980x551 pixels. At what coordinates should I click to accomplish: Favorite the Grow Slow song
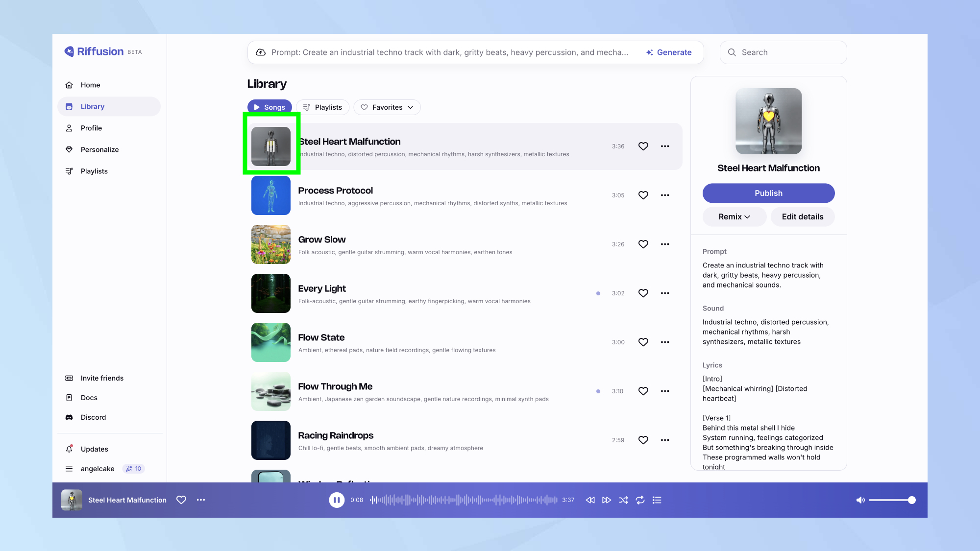643,244
